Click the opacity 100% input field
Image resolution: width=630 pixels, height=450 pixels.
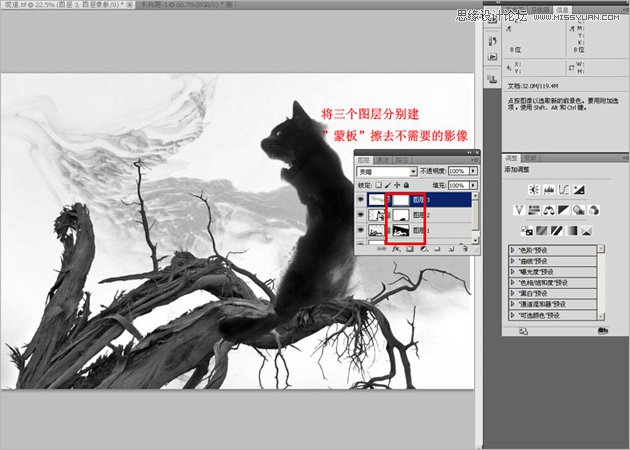tap(458, 171)
